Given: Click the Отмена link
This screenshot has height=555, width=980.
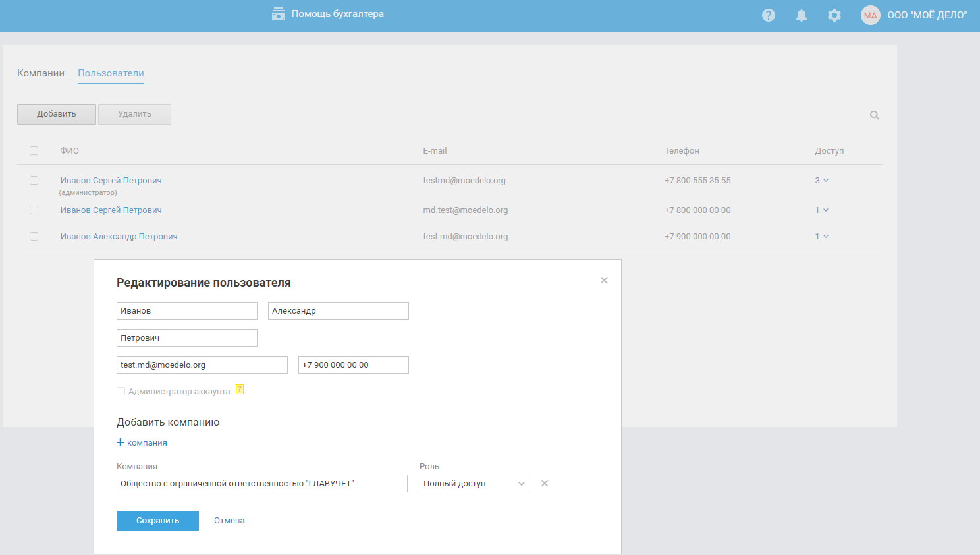Looking at the screenshot, I should pyautogui.click(x=229, y=521).
